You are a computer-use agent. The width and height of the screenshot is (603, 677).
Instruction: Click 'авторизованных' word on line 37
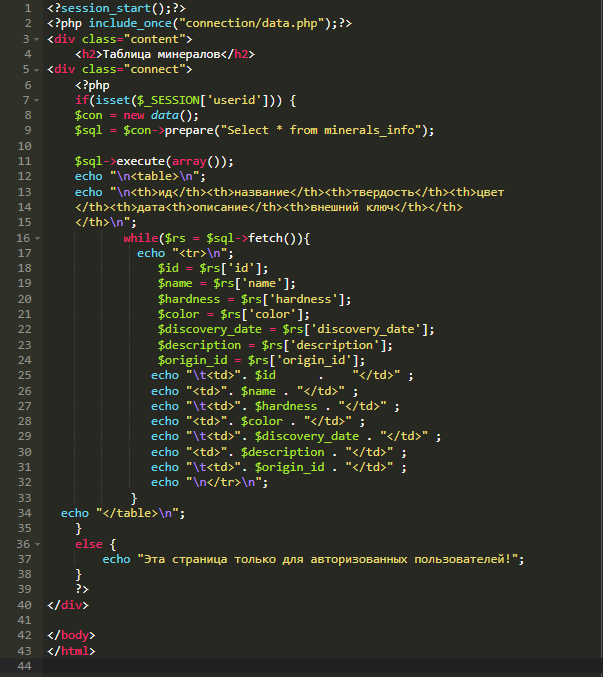coord(359,560)
